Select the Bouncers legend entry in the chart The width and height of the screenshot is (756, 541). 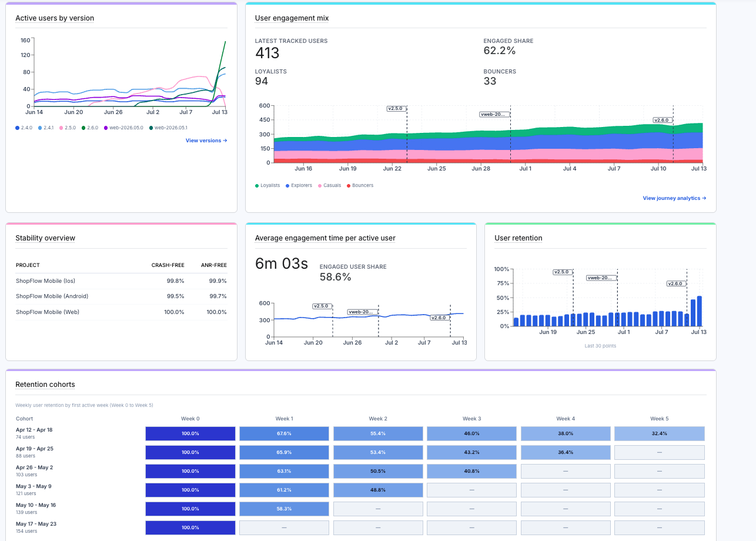(360, 186)
